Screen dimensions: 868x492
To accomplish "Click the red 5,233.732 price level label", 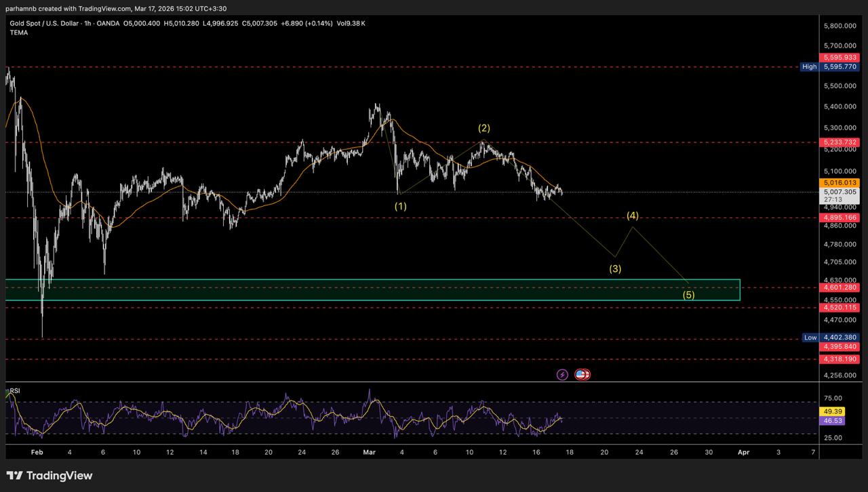I will pos(840,142).
